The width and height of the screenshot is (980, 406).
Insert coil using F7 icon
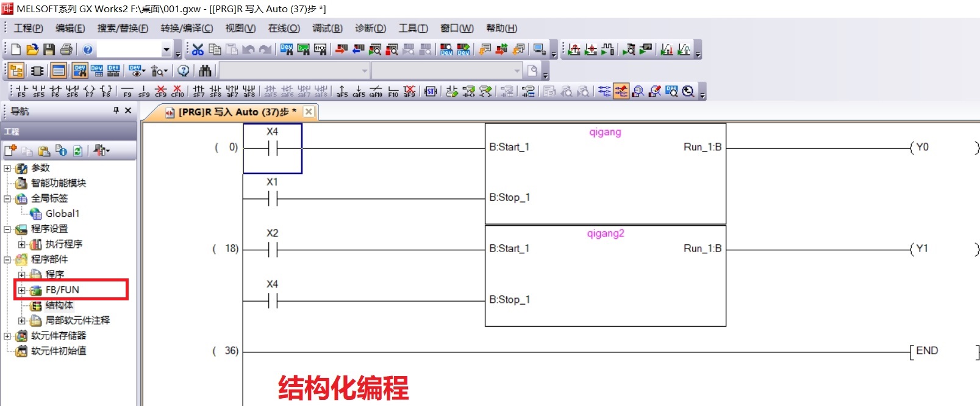[x=89, y=91]
